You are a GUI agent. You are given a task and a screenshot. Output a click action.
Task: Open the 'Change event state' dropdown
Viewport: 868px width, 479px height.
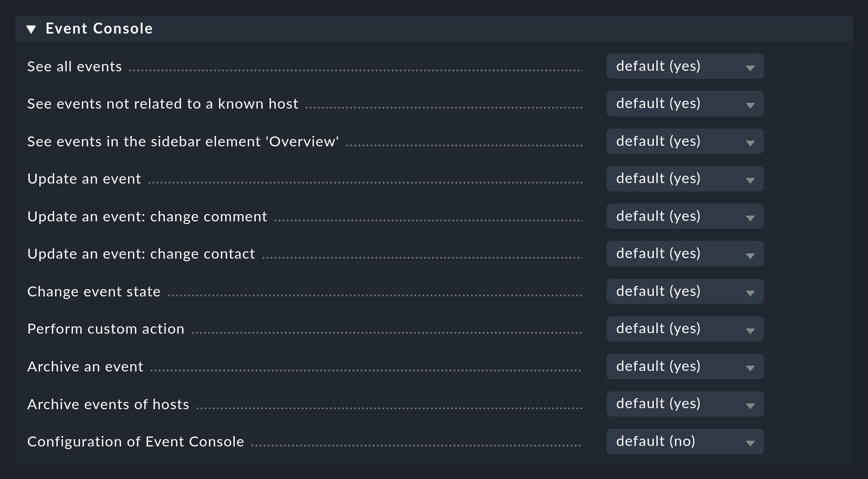[x=684, y=291]
